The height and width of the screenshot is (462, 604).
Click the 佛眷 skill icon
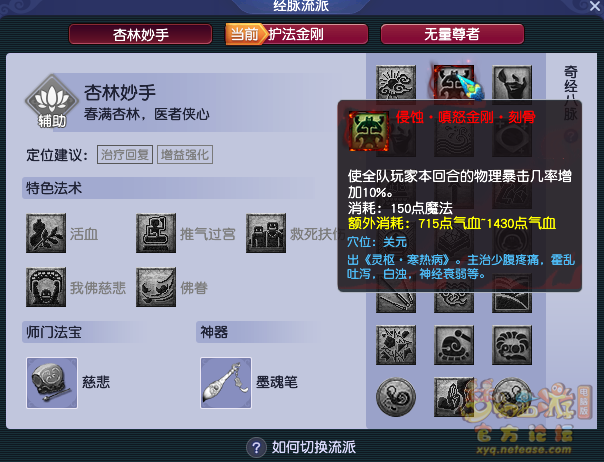(x=156, y=287)
